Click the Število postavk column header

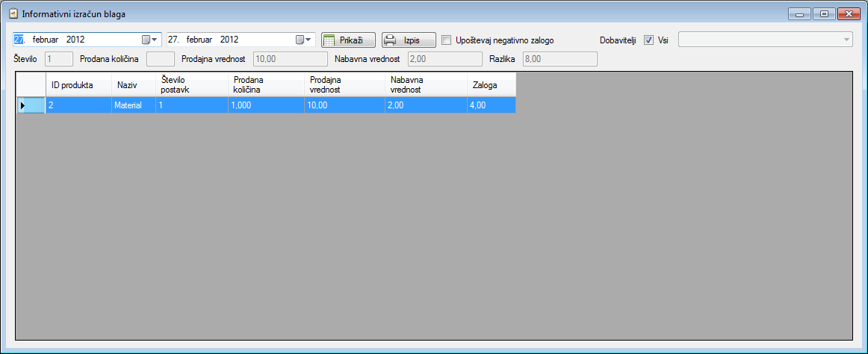(x=192, y=85)
